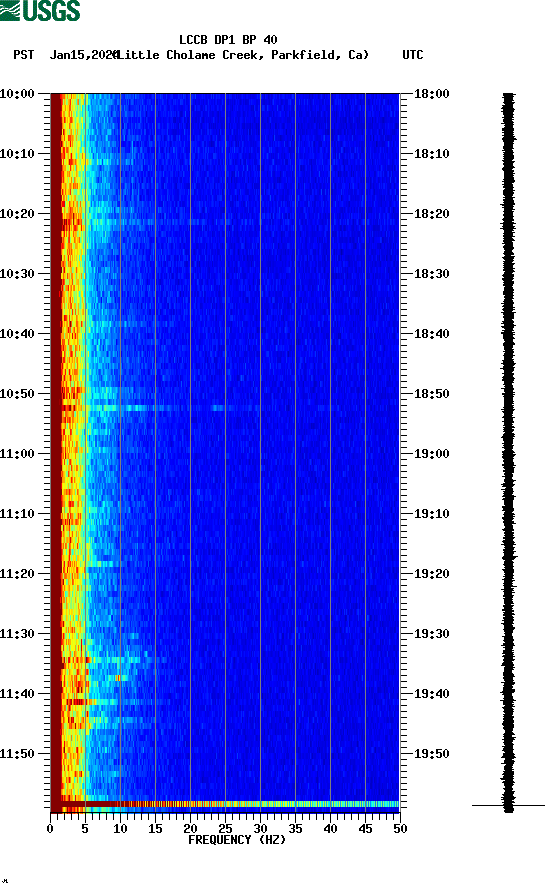Click the '10:30' PST time label
Image resolution: width=552 pixels, height=892 pixels.
click(x=17, y=274)
